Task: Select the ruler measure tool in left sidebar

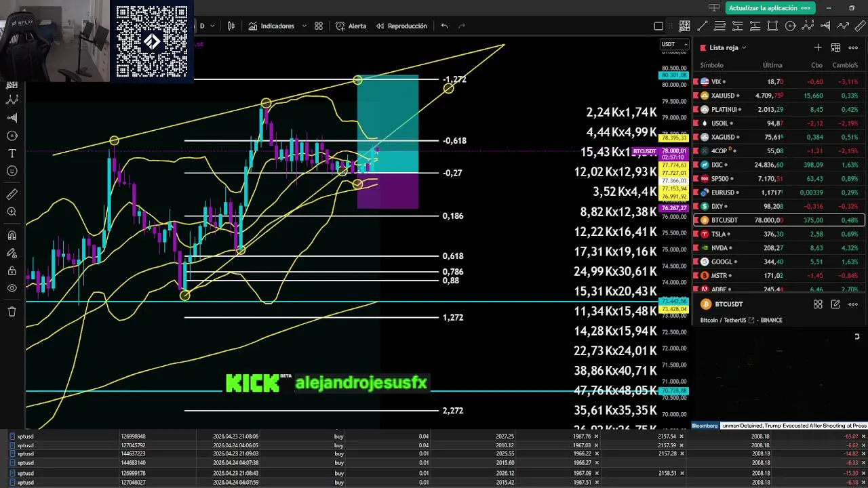Action: (x=12, y=195)
